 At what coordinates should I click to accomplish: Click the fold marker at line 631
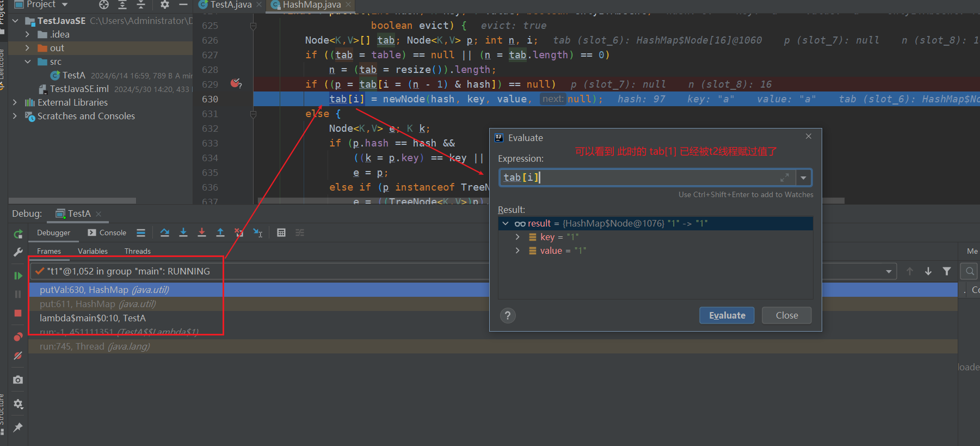[x=253, y=114]
